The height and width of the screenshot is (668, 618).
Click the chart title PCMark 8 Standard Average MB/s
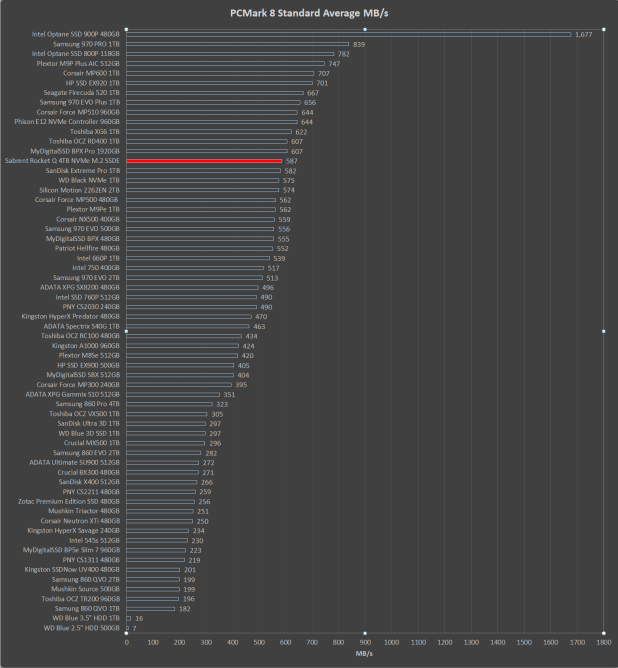(x=309, y=13)
